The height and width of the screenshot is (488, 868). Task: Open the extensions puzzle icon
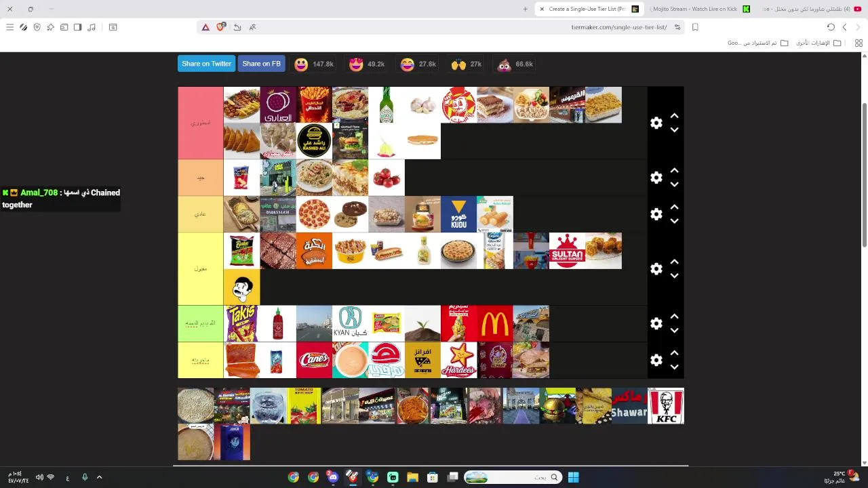(50, 27)
